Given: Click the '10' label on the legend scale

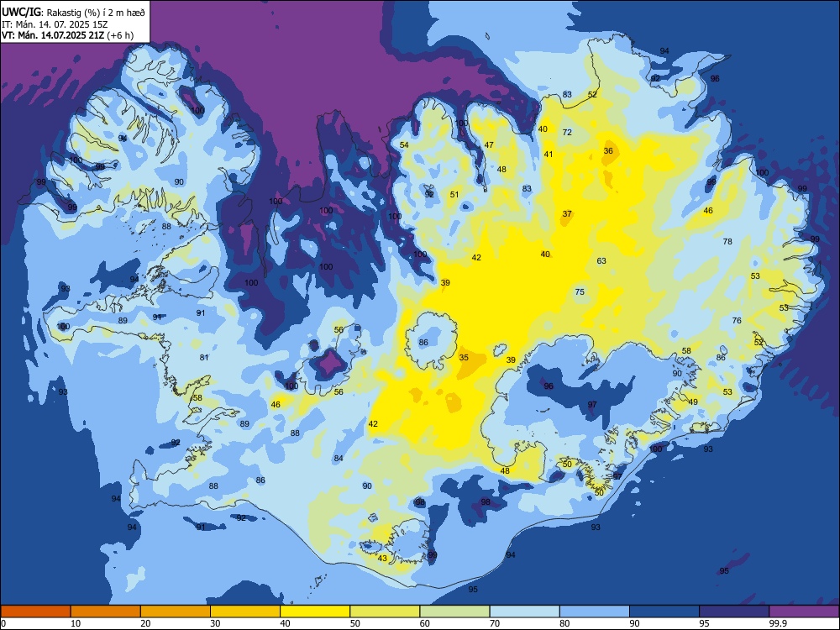Looking at the screenshot, I should [76, 623].
